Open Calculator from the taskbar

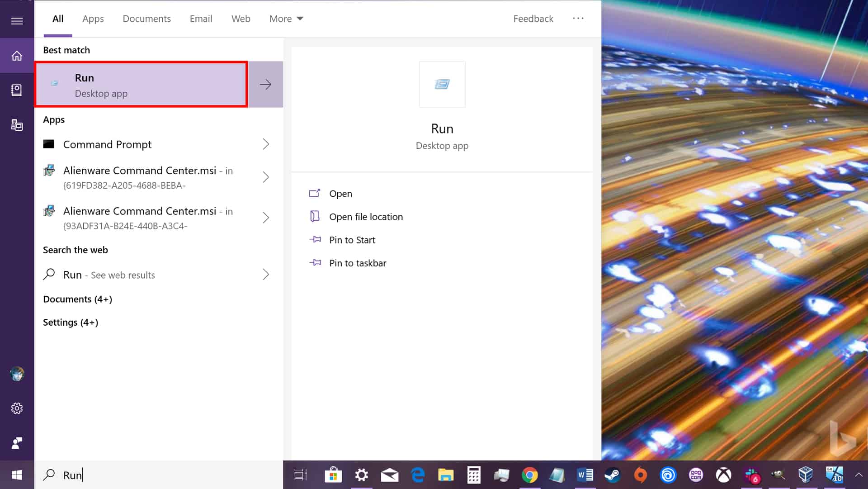click(473, 475)
